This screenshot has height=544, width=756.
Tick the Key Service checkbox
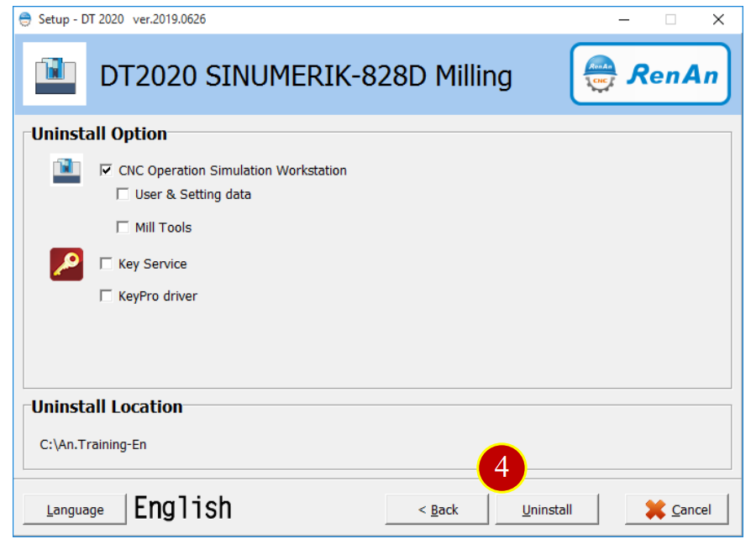pos(106,264)
